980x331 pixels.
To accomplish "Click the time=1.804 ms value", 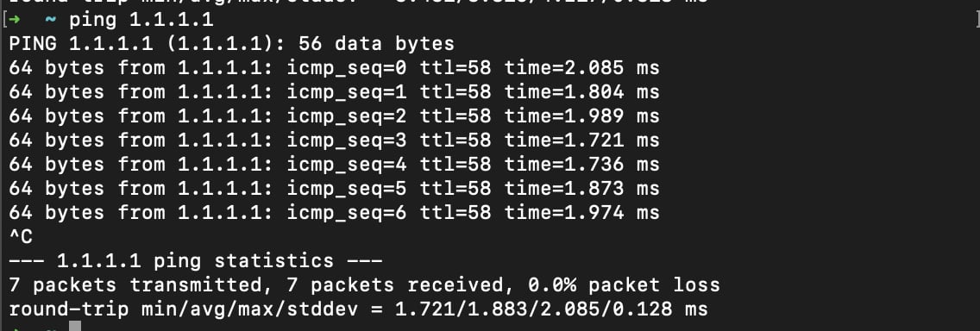I will pyautogui.click(x=581, y=92).
